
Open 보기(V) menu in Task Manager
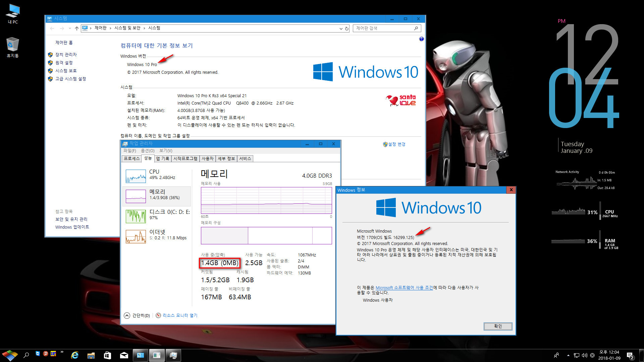[x=166, y=151]
